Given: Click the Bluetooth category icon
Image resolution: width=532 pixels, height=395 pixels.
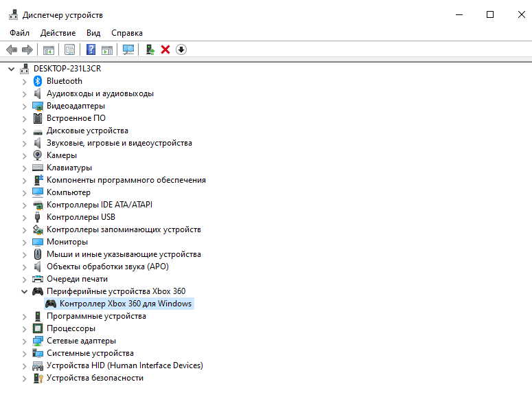Looking at the screenshot, I should (x=37, y=81).
